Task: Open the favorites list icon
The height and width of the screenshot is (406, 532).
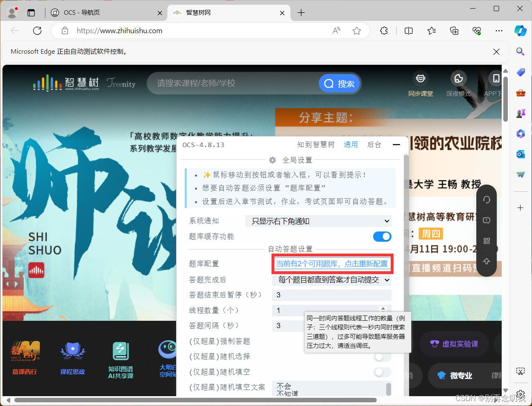Action: click(432, 31)
